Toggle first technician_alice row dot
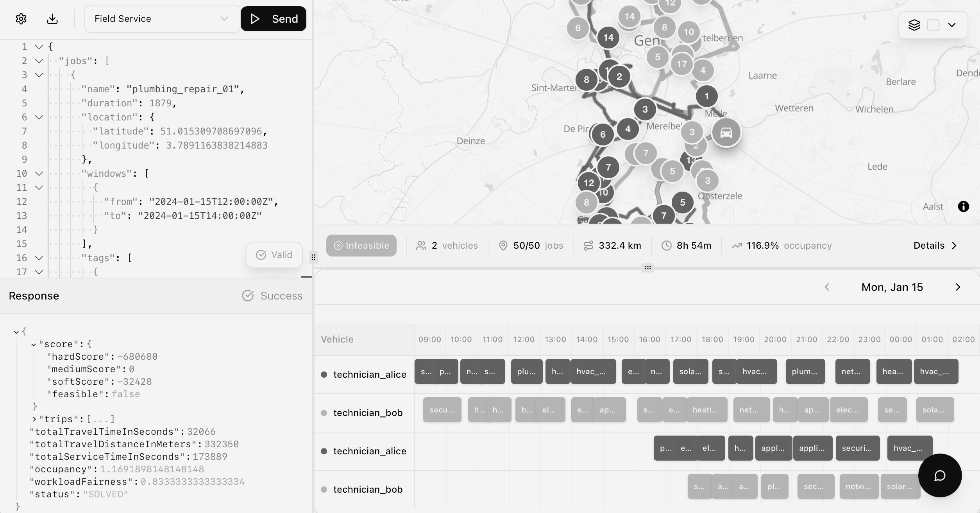The width and height of the screenshot is (980, 513). coord(324,375)
